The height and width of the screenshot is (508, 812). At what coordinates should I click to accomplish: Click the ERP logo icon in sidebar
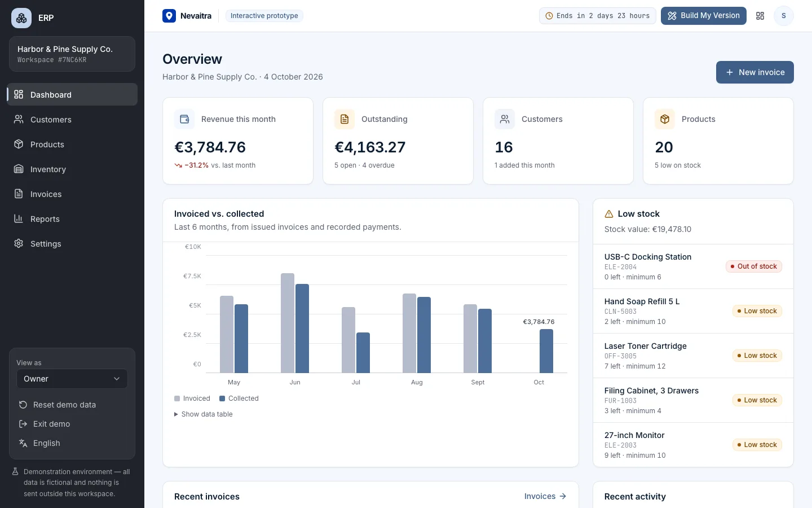pyautogui.click(x=21, y=18)
